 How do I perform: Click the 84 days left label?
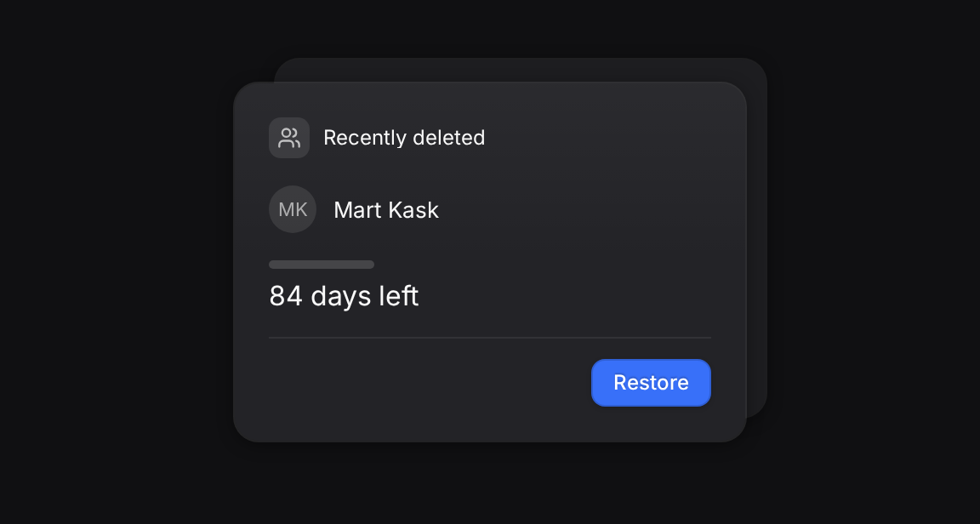[x=344, y=296]
